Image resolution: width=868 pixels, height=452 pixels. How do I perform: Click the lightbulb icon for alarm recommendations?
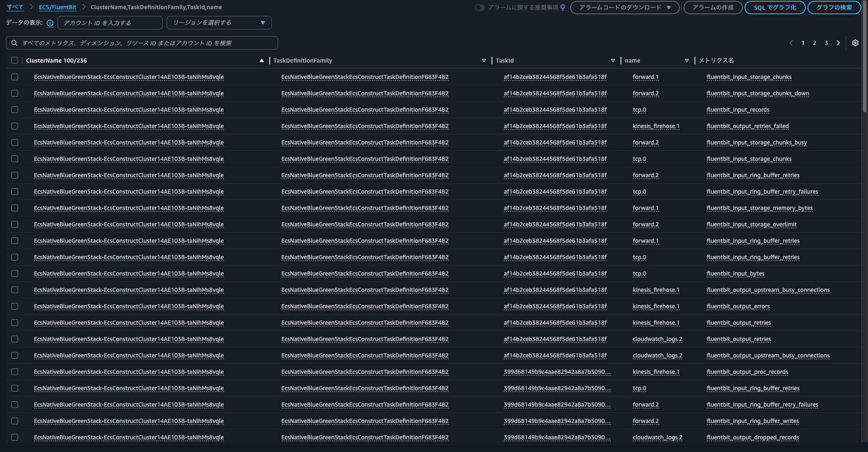(x=563, y=7)
